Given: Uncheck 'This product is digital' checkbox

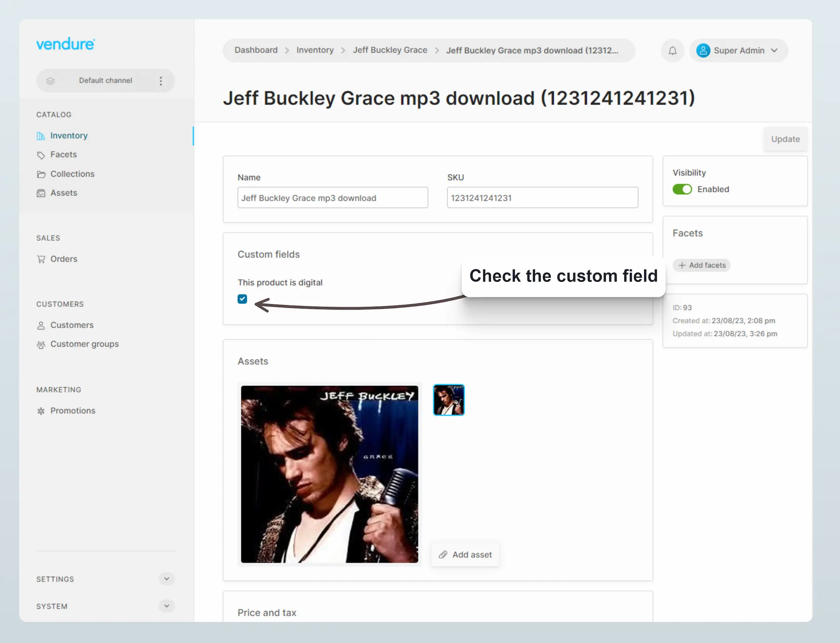Looking at the screenshot, I should point(242,299).
